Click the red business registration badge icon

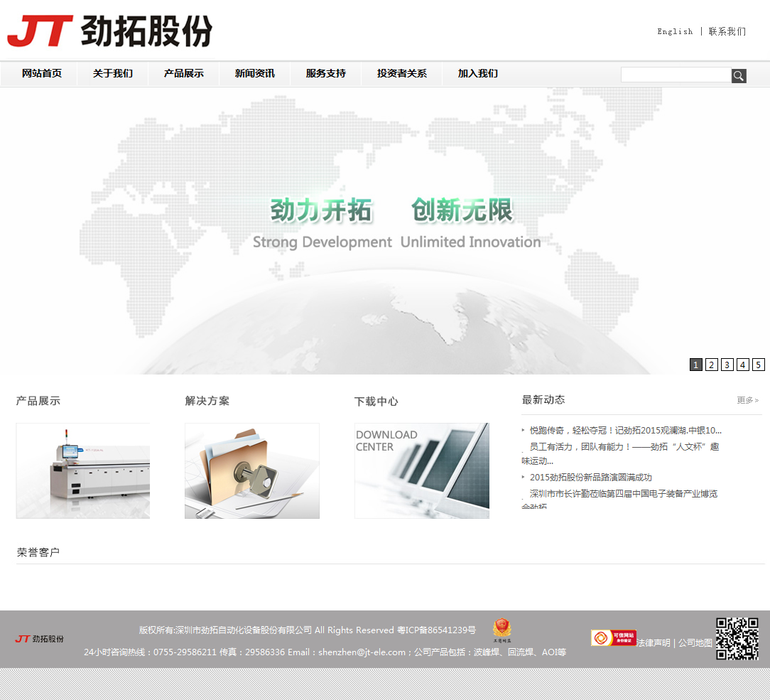pos(502,630)
